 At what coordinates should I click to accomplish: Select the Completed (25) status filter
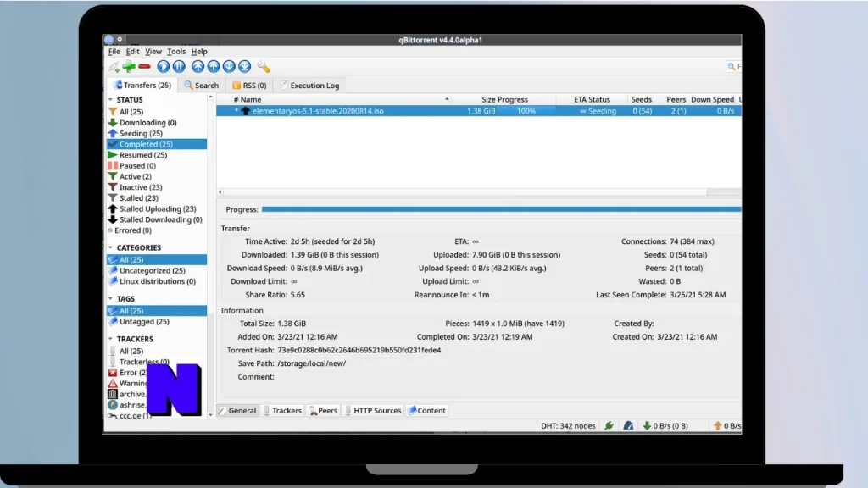point(157,144)
